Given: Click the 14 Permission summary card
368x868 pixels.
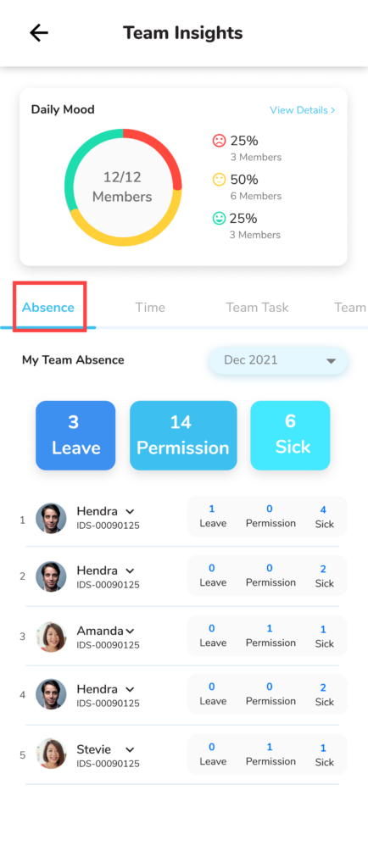Looking at the screenshot, I should click(183, 435).
